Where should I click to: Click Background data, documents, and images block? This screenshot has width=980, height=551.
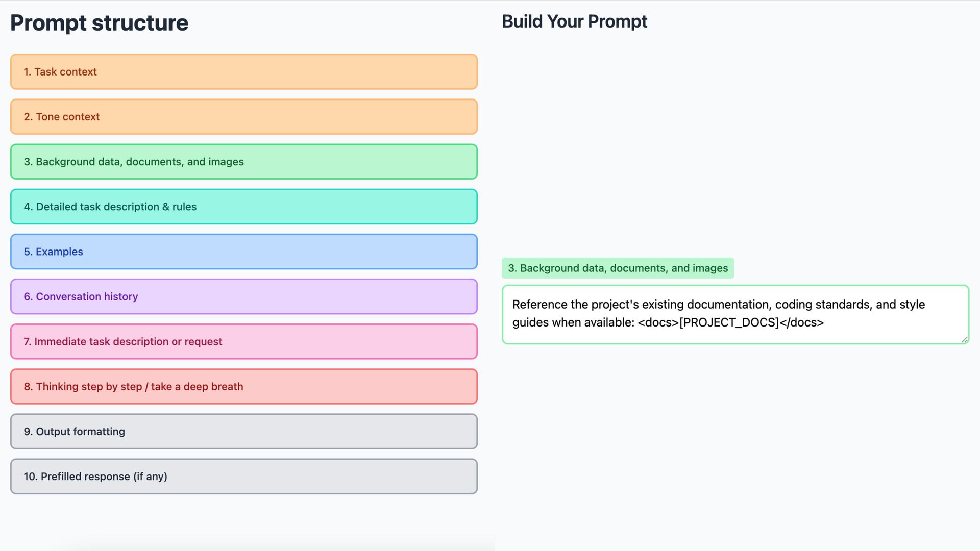pos(244,162)
